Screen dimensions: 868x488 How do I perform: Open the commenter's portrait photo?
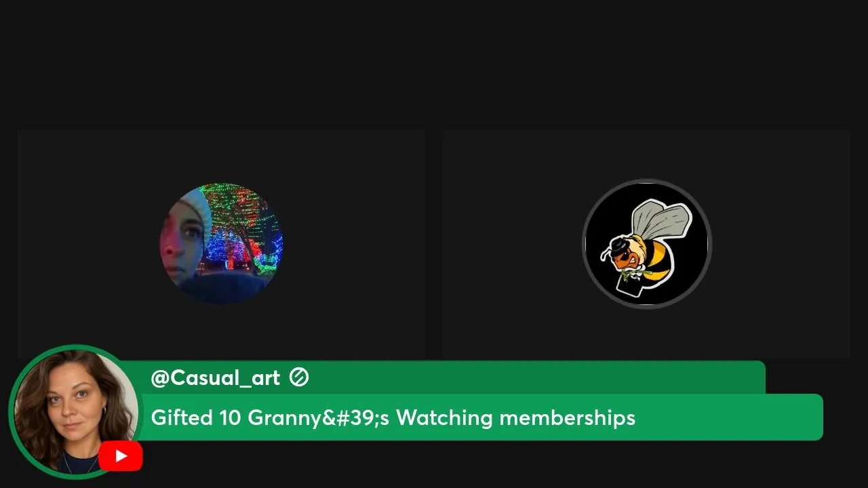(x=74, y=411)
